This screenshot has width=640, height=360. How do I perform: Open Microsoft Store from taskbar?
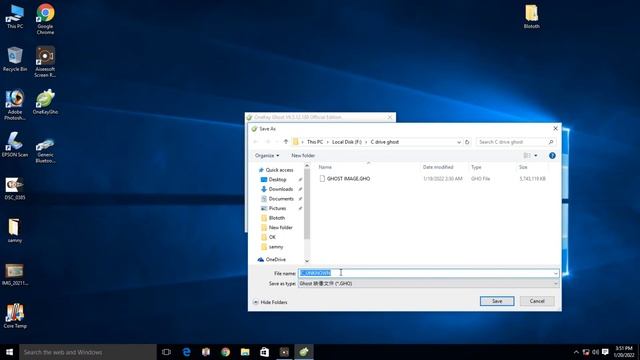264,352
